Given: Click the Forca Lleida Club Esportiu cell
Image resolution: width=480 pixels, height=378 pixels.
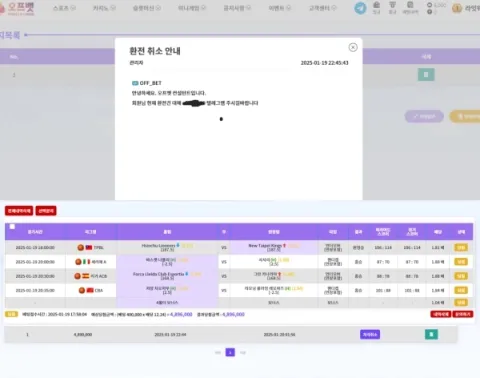Looking at the screenshot, I should click(x=167, y=276).
